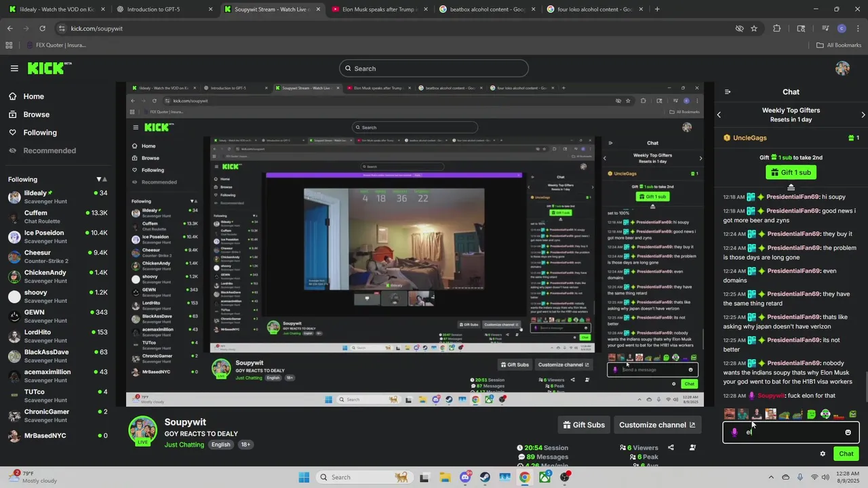
Task: Insert the green angry face emote at row end
Action: click(852, 413)
